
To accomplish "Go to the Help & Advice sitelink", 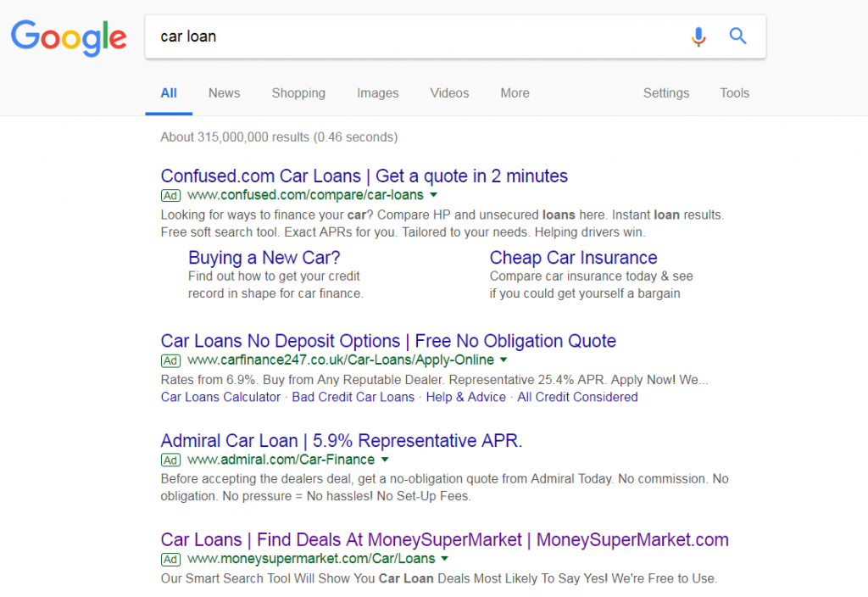I will point(466,397).
